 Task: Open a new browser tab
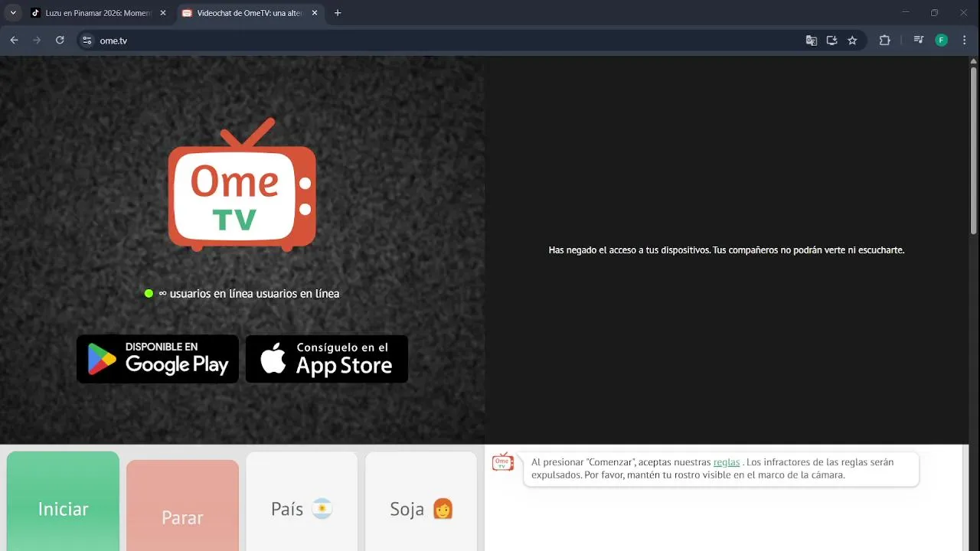(x=338, y=13)
